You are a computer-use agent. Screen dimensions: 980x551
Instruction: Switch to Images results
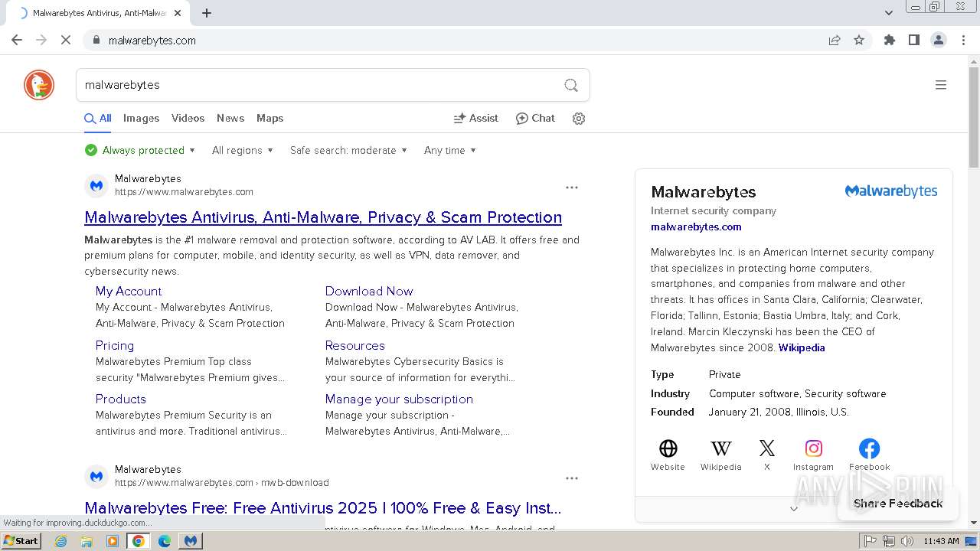pos(142,119)
